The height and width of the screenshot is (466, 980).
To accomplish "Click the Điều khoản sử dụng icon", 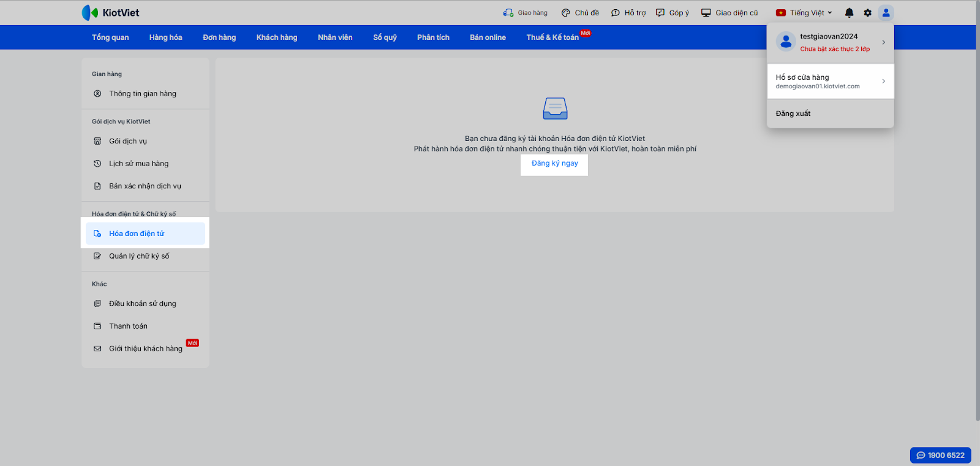I will 97,304.
